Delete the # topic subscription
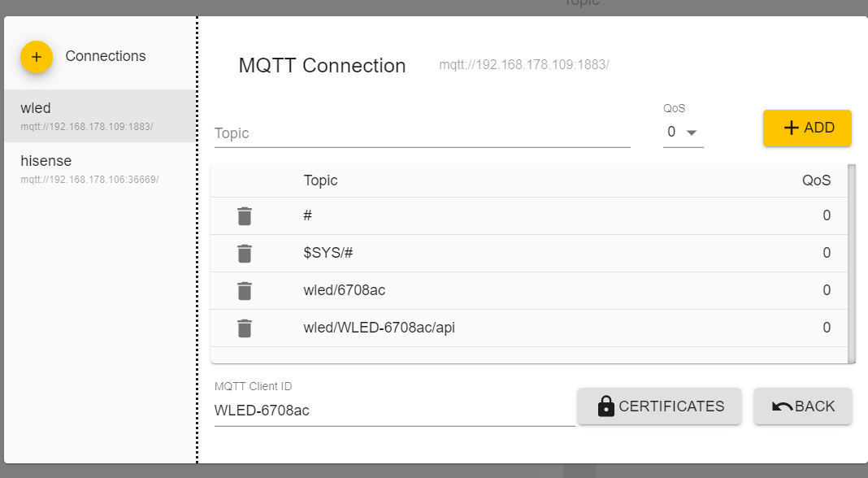 click(x=245, y=216)
